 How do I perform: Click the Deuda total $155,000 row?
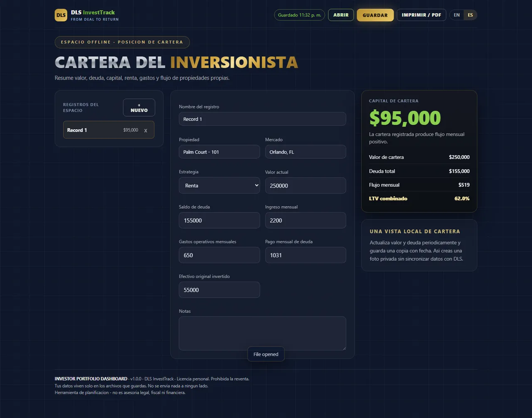coord(419,171)
